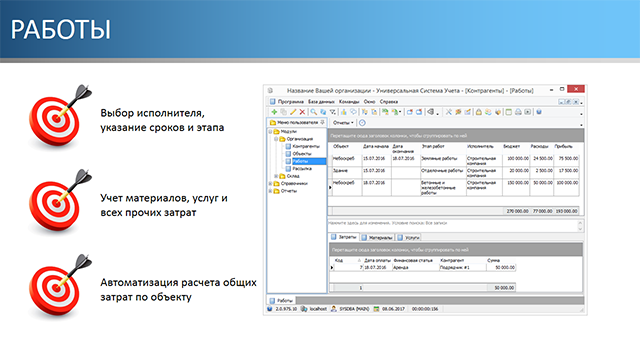Open the База данных menu
640x360 pixels.
pos(321,102)
